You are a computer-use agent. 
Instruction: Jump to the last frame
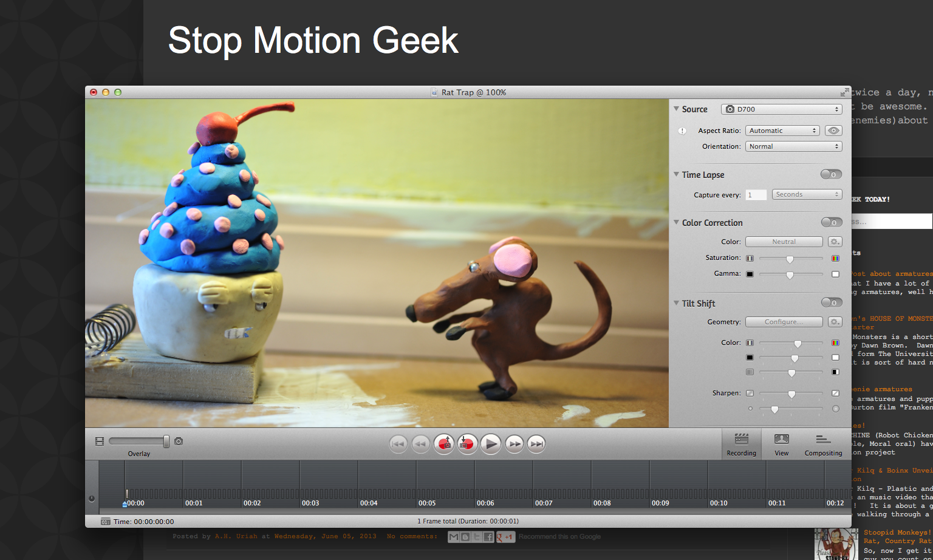click(536, 444)
